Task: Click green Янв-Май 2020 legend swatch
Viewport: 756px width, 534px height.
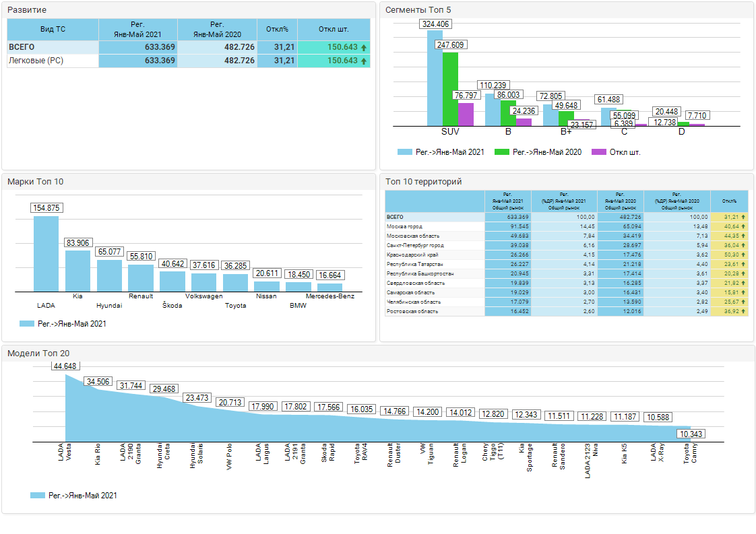Action: [502, 152]
